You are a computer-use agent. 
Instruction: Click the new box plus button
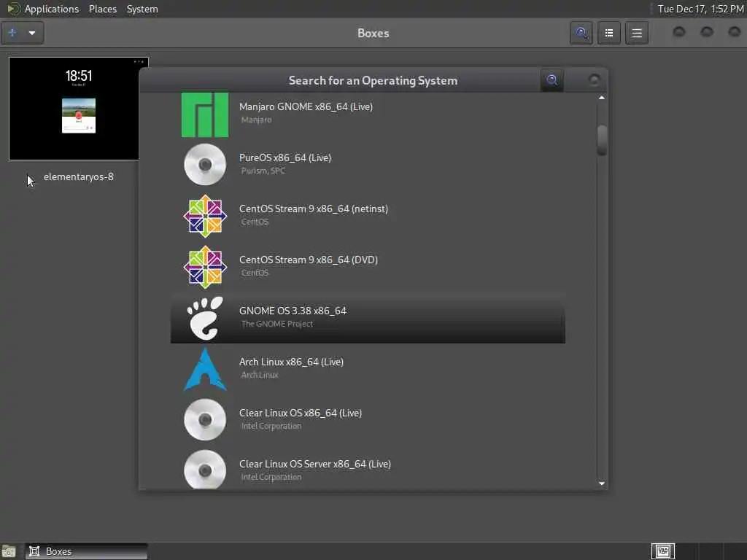(x=12, y=33)
